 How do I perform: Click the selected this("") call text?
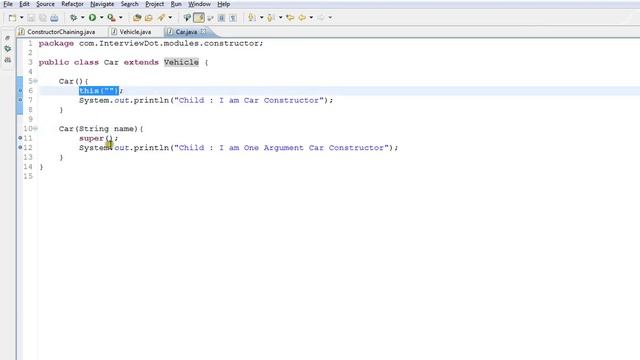[99, 91]
